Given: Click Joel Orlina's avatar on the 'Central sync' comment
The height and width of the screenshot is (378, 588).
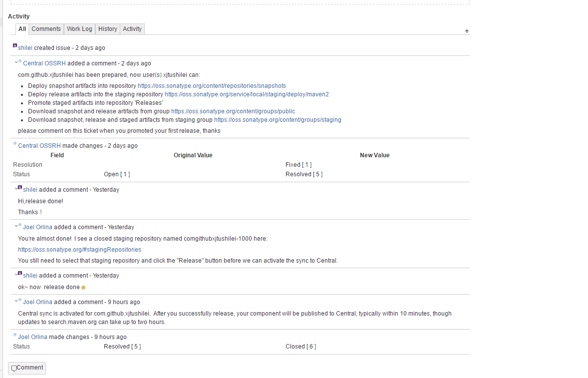Looking at the screenshot, I should click(x=20, y=300).
